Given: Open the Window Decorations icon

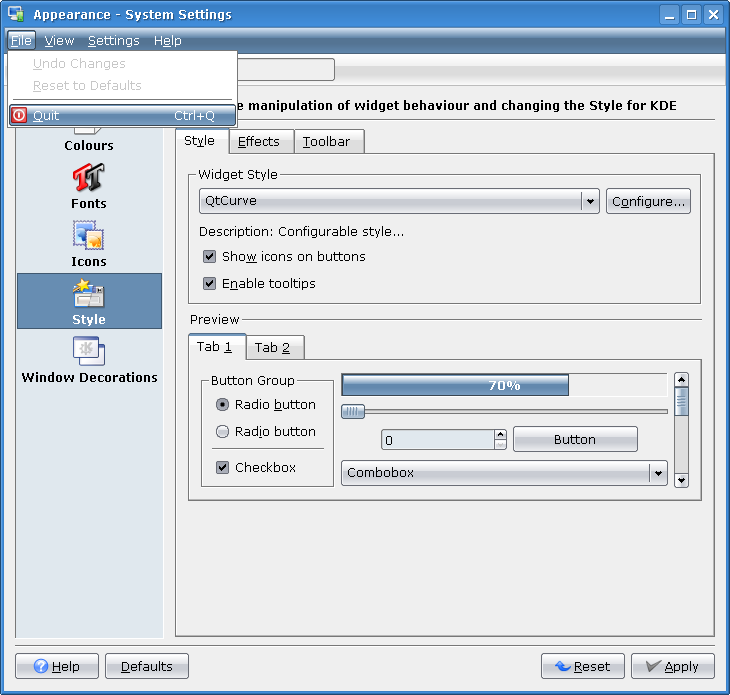Looking at the screenshot, I should (x=89, y=359).
